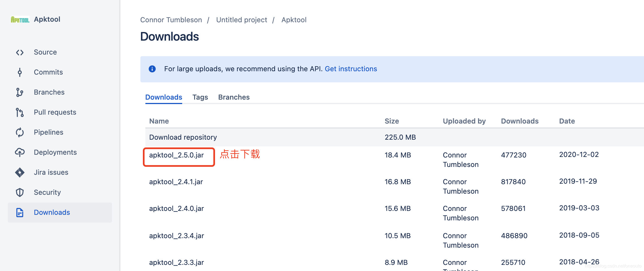This screenshot has height=271, width=644.
Task: Download apktool_2.4.1.jar
Action: [176, 182]
